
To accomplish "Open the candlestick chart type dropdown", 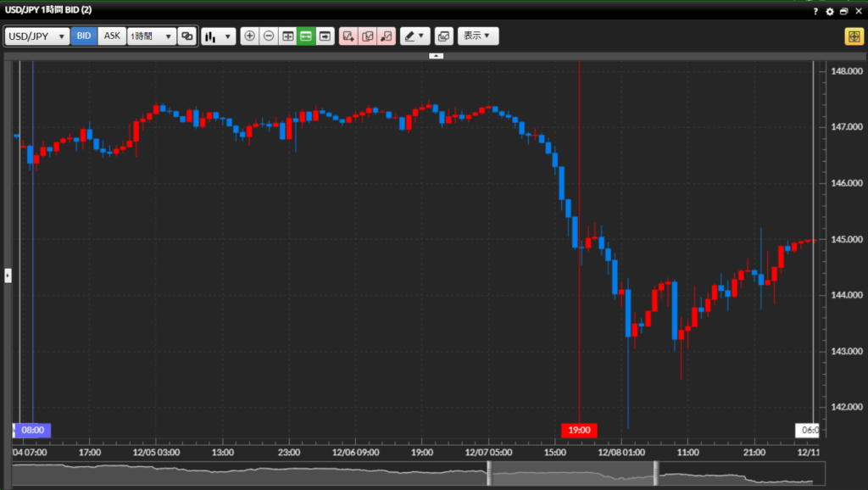I will (218, 36).
